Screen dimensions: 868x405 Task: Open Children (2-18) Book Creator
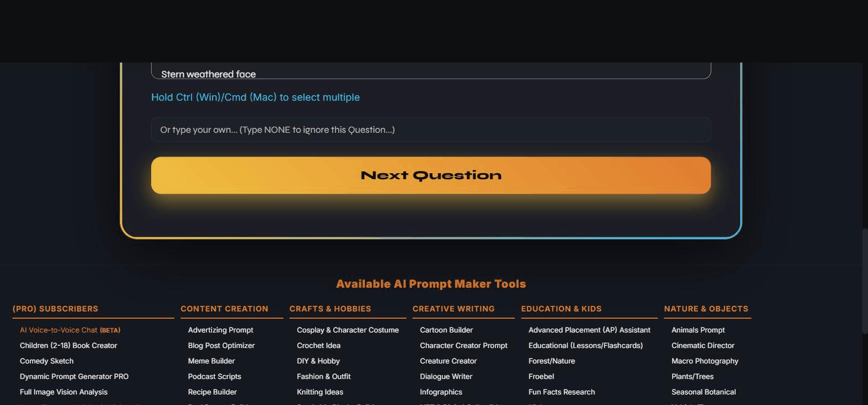pos(69,345)
